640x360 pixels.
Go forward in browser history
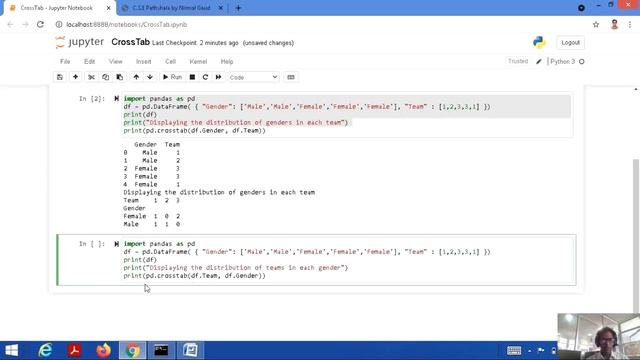point(25,24)
